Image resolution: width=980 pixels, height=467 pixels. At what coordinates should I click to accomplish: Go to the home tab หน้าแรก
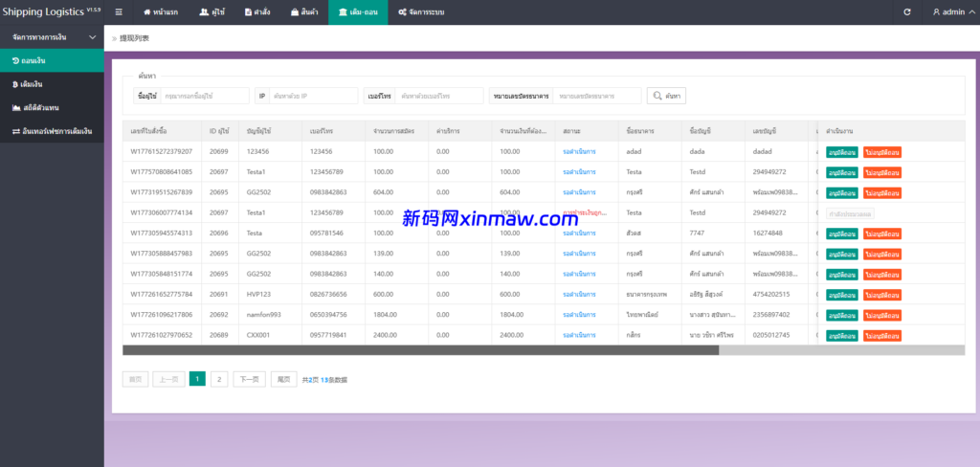tap(161, 11)
